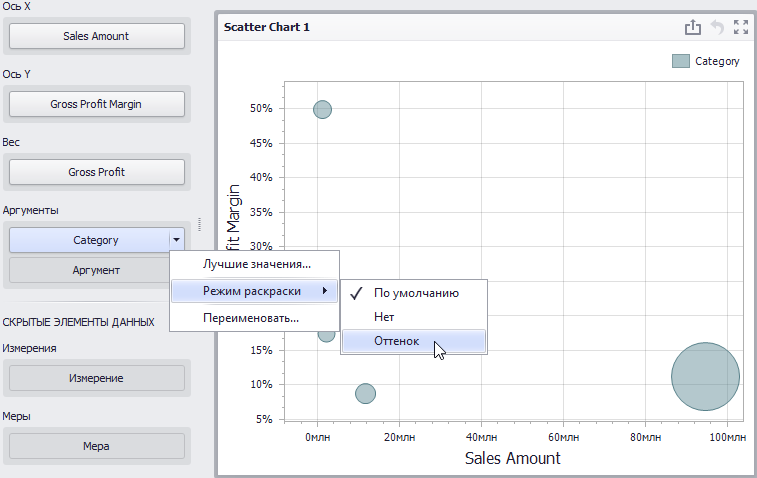Expand the Режим раскраски submenu arrow

tap(325, 291)
